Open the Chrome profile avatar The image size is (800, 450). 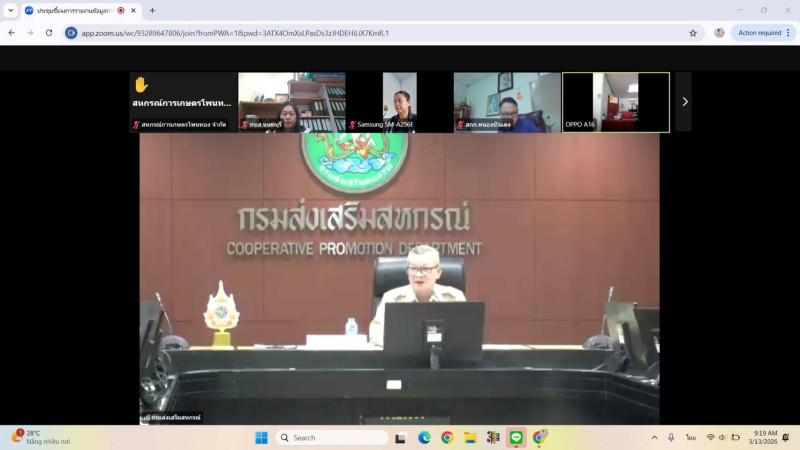[x=719, y=33]
